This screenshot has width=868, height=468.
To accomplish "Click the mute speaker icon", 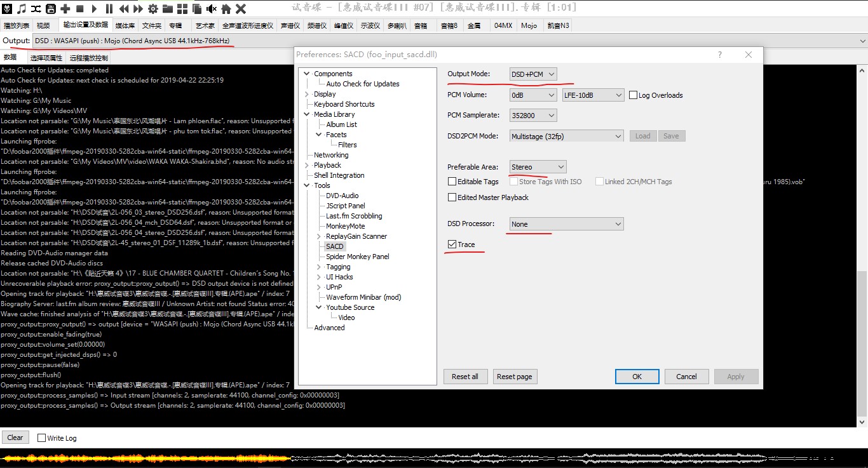I will coord(211,8).
